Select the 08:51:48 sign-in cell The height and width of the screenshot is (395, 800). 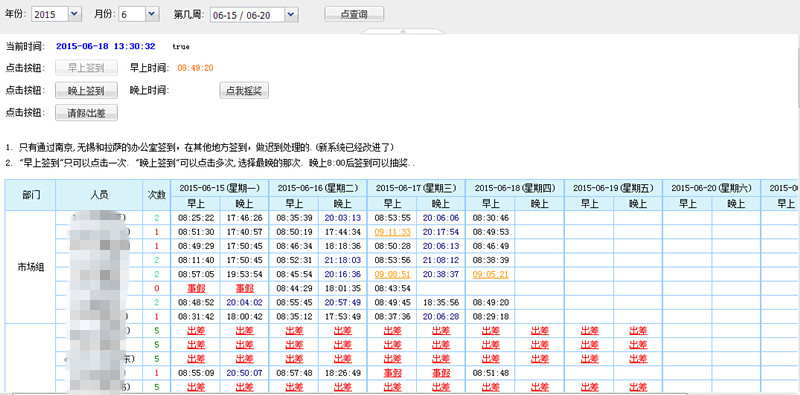coord(490,373)
